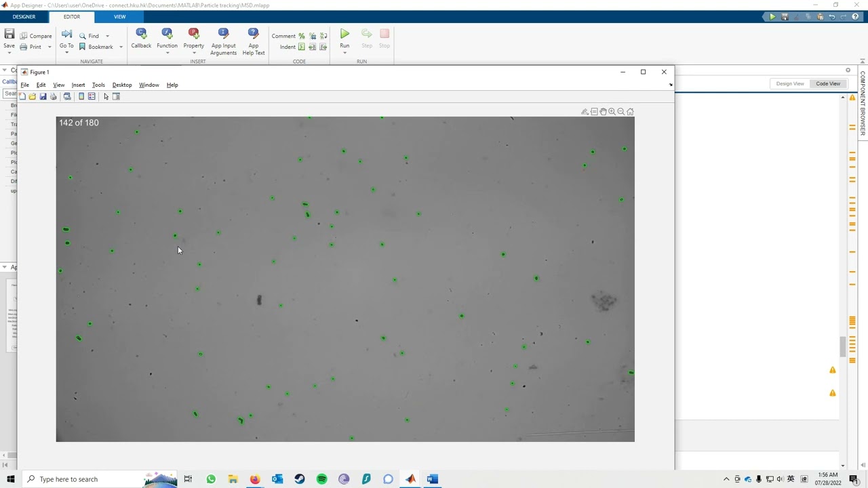This screenshot has width=868, height=488.
Task: Click quick access Help question icon
Action: [854, 17]
